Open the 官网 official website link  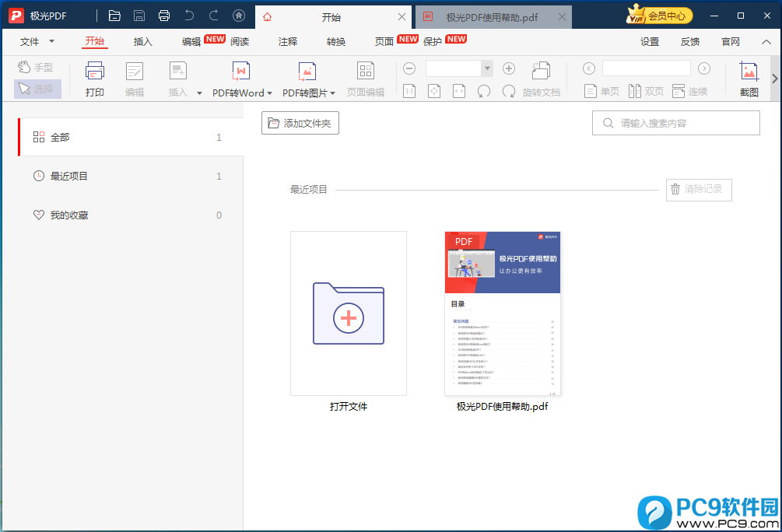pos(730,42)
